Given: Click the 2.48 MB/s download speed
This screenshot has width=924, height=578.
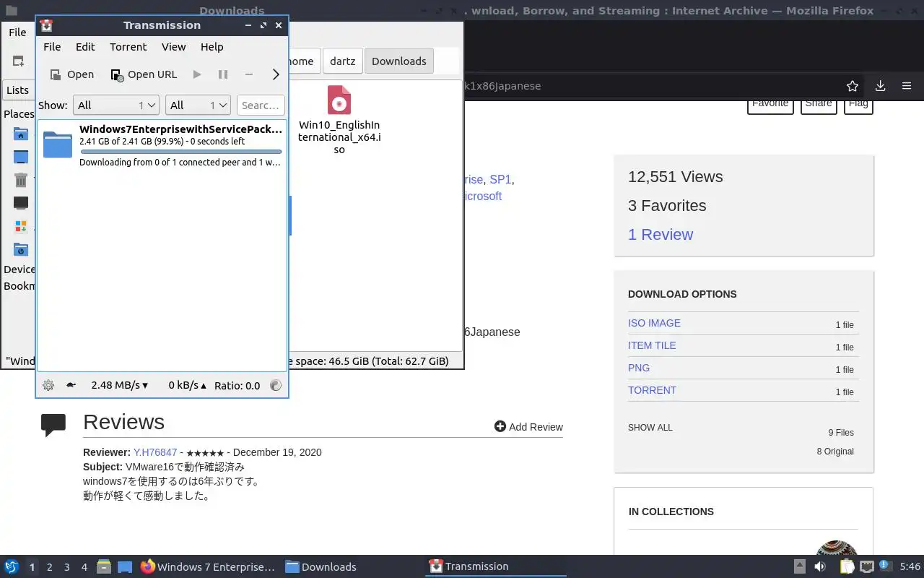Looking at the screenshot, I should pos(119,385).
